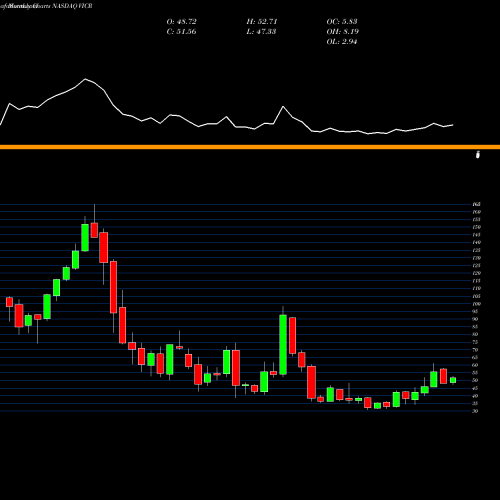Click the 'OH: 8.19' reading
Screen dimensions: 500x500
click(342, 32)
